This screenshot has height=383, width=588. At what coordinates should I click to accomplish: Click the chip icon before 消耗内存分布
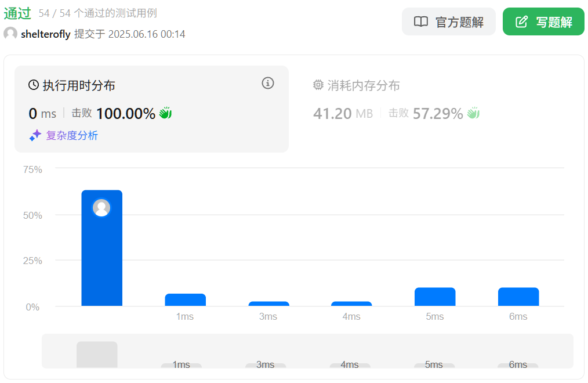tap(318, 85)
